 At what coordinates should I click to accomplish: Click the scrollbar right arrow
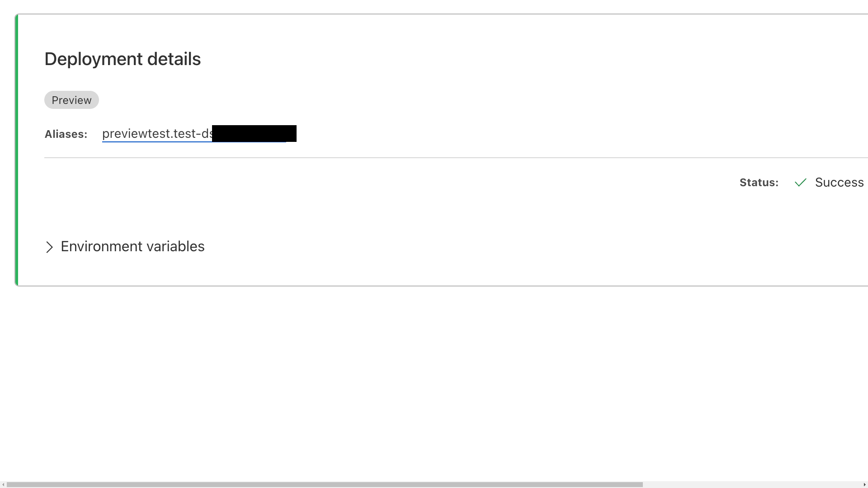tap(864, 484)
